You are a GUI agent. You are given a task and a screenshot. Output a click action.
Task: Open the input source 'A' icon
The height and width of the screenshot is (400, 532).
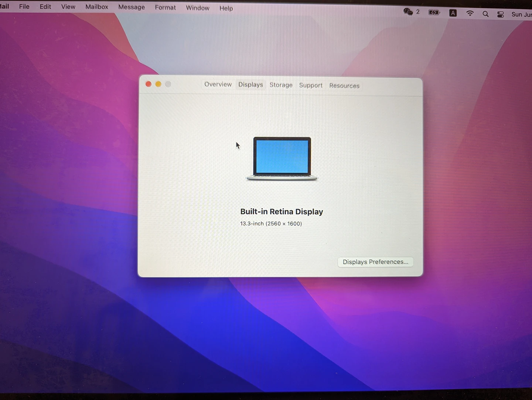[453, 13]
